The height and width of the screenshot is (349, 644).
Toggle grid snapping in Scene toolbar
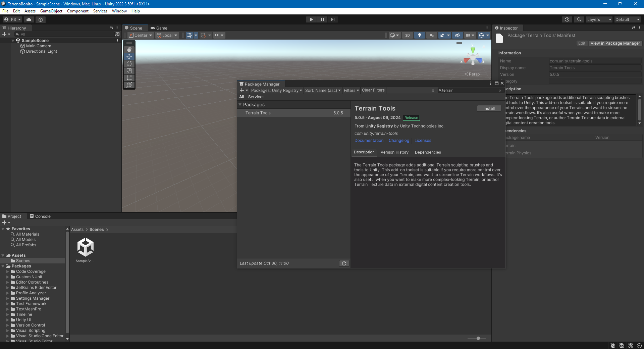[203, 35]
